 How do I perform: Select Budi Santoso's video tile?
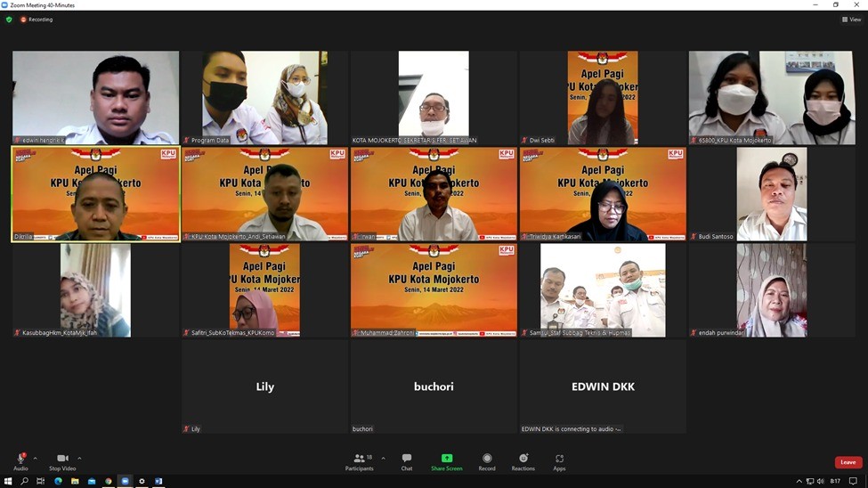771,194
